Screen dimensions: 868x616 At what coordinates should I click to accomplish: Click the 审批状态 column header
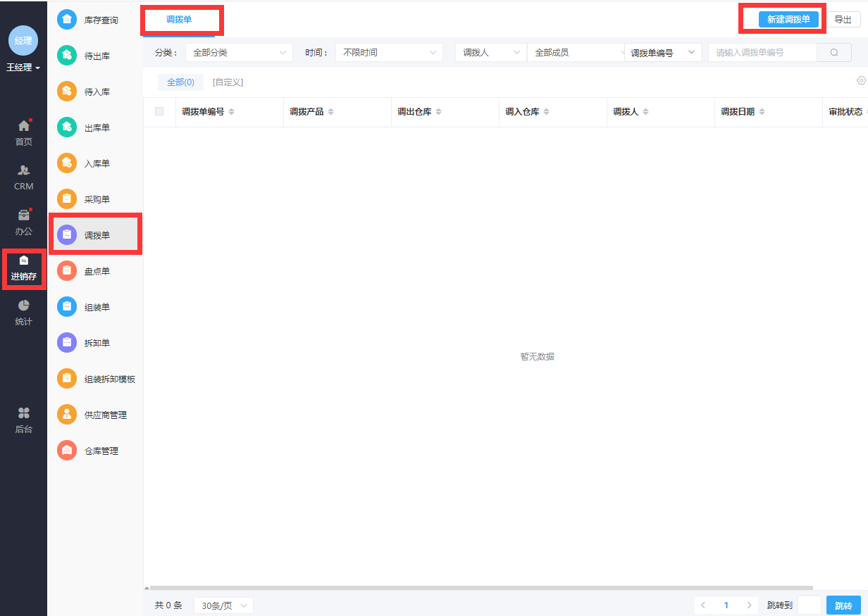tap(845, 112)
